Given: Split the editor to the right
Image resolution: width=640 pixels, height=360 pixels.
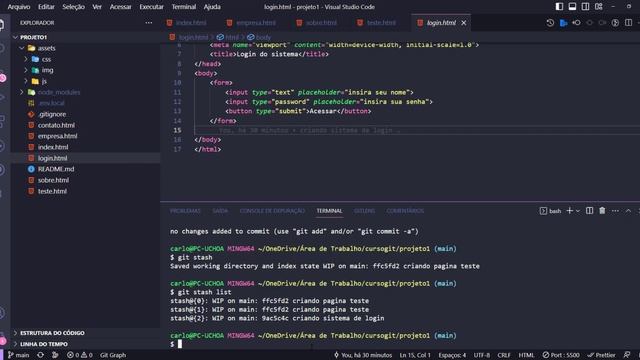Looking at the screenshot, I should coord(628,23).
